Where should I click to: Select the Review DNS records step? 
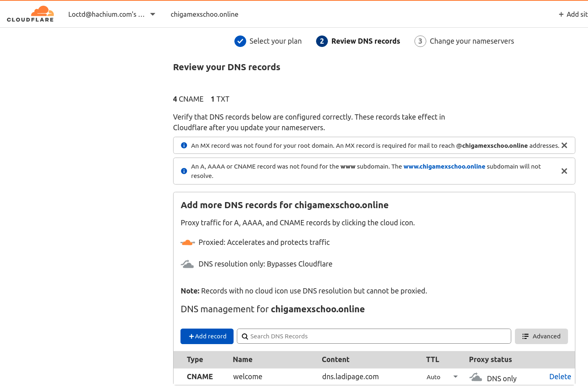(365, 41)
